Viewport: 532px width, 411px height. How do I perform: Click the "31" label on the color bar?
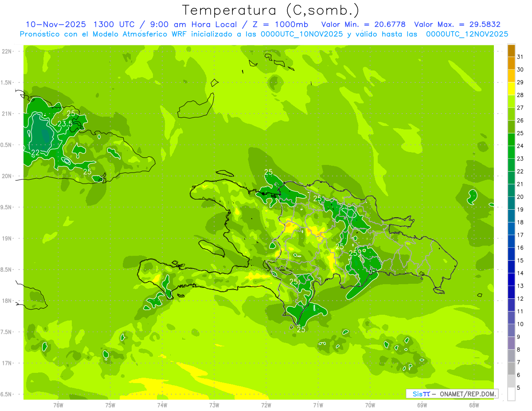click(x=520, y=57)
